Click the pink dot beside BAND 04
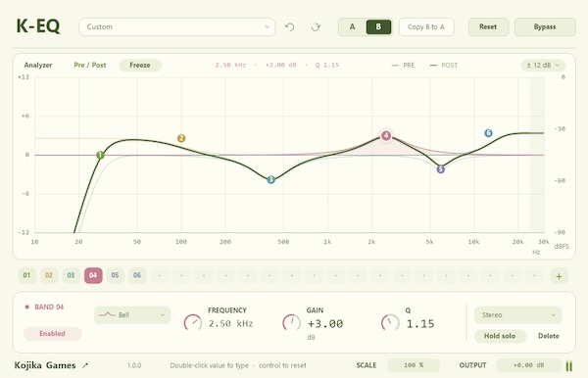The height and width of the screenshot is (378, 588). coord(27,307)
